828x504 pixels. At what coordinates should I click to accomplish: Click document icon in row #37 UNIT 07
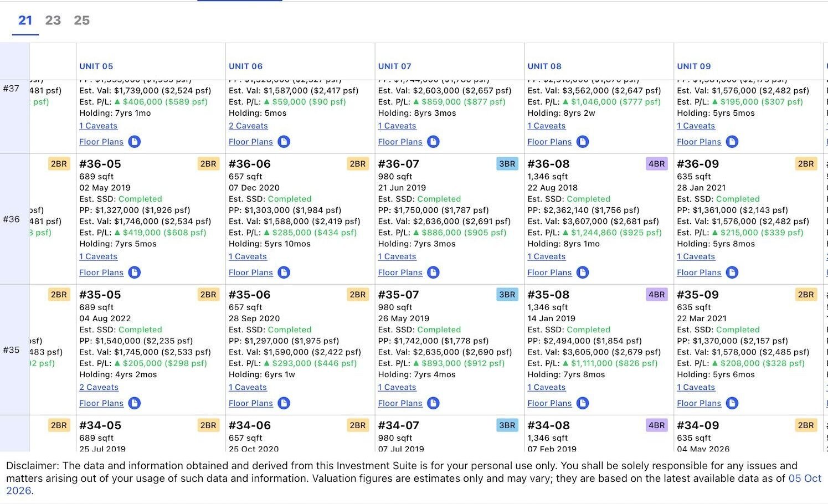point(434,142)
